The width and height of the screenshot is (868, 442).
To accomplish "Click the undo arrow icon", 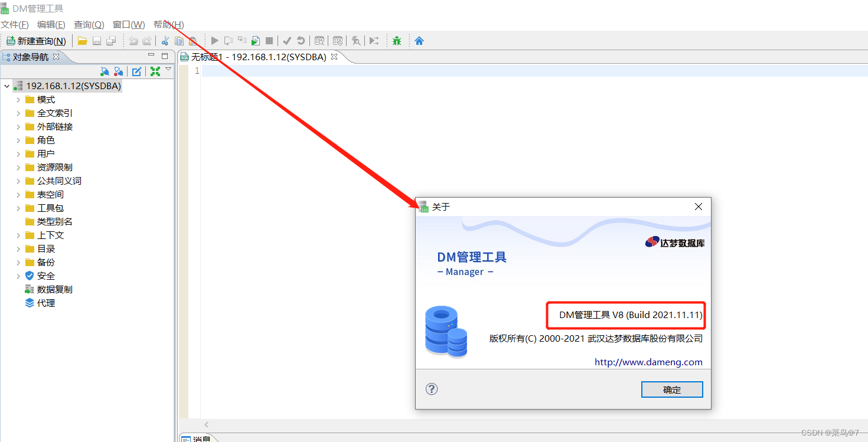I will (133, 41).
